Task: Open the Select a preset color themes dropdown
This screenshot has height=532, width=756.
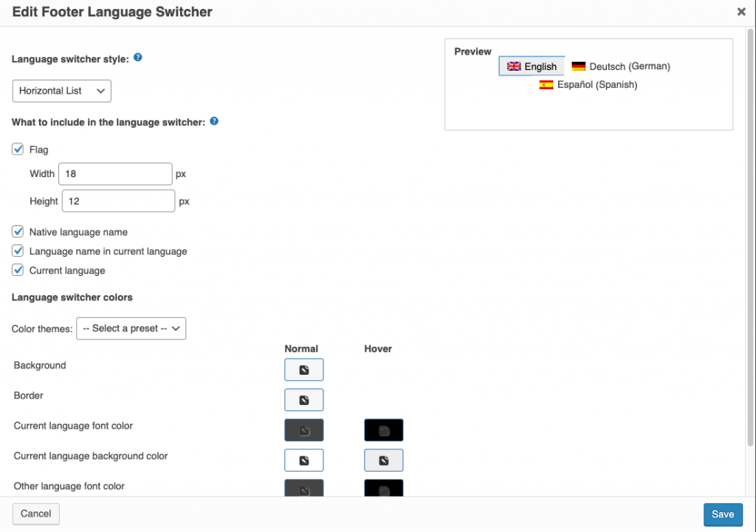Action: 131,328
